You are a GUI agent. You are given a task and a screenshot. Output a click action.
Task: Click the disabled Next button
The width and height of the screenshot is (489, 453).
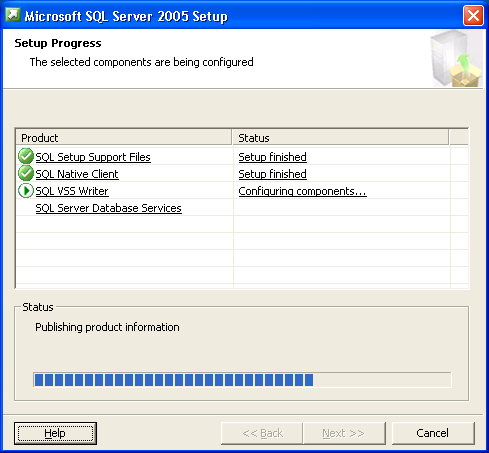(344, 433)
